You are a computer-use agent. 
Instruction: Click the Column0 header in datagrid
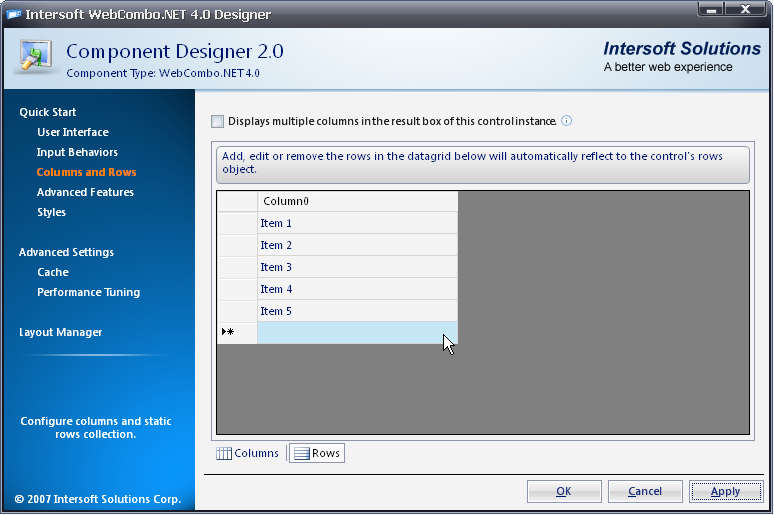(x=357, y=201)
